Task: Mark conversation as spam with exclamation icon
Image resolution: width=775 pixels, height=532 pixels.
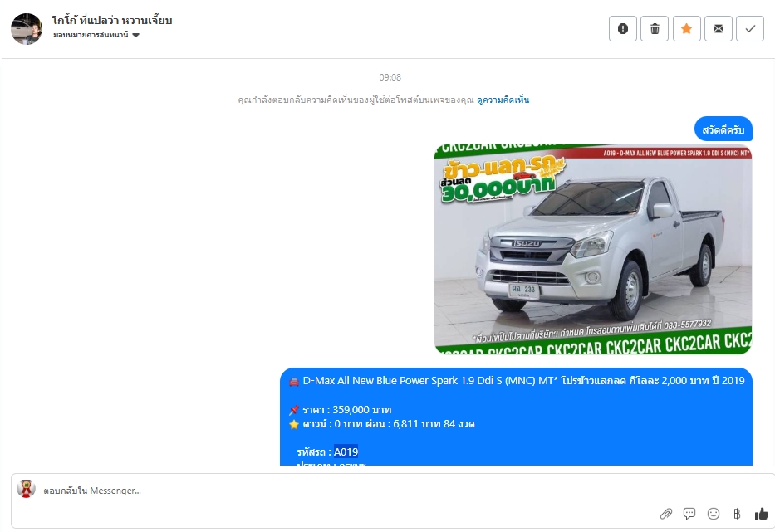Action: tap(623, 29)
